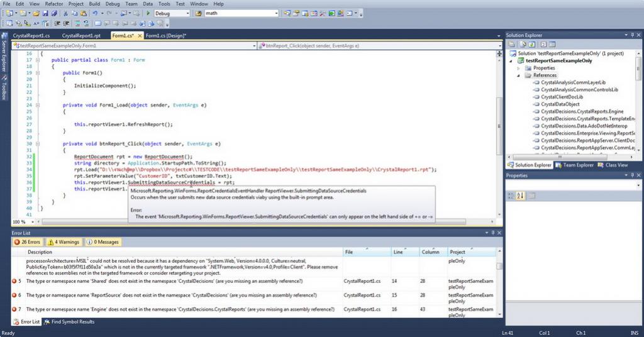Comment out the selected lines icon

pos(77,23)
